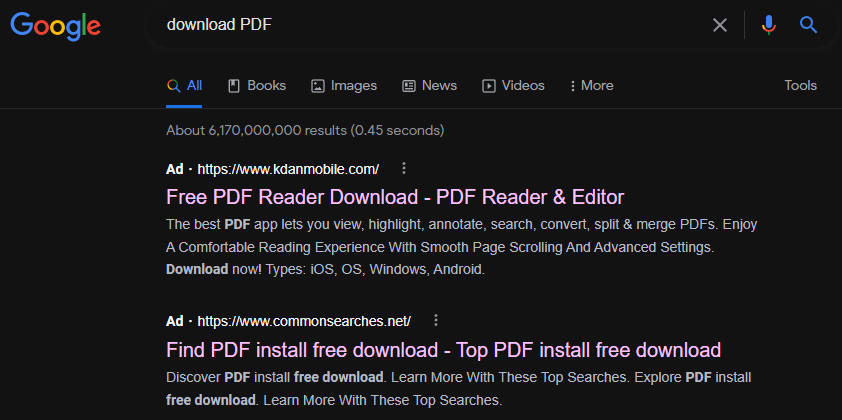842x420 pixels.
Task: Click the "About 6,170,000,000 results" text
Action: coord(305,130)
